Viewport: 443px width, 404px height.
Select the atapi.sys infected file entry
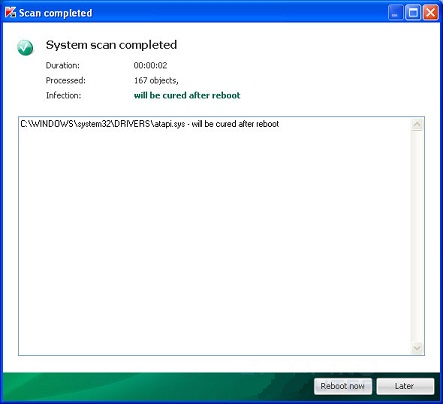[x=150, y=124]
